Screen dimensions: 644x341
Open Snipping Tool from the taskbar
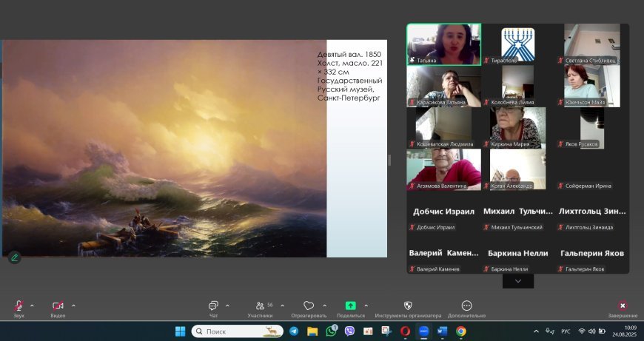coord(386,331)
